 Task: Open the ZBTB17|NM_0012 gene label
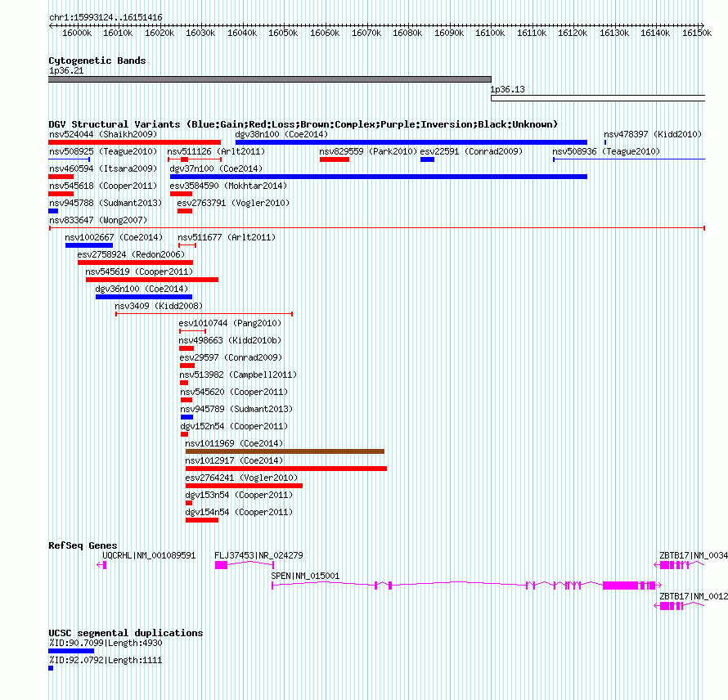(694, 596)
